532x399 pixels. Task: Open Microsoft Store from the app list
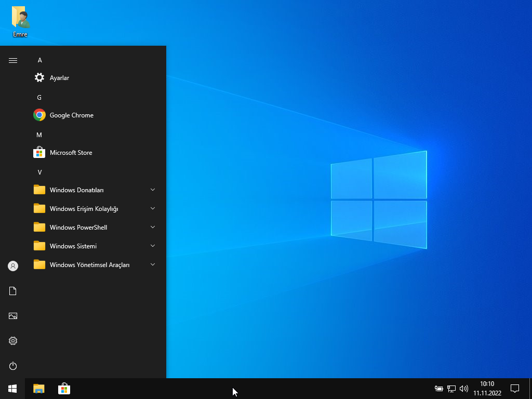(x=71, y=152)
